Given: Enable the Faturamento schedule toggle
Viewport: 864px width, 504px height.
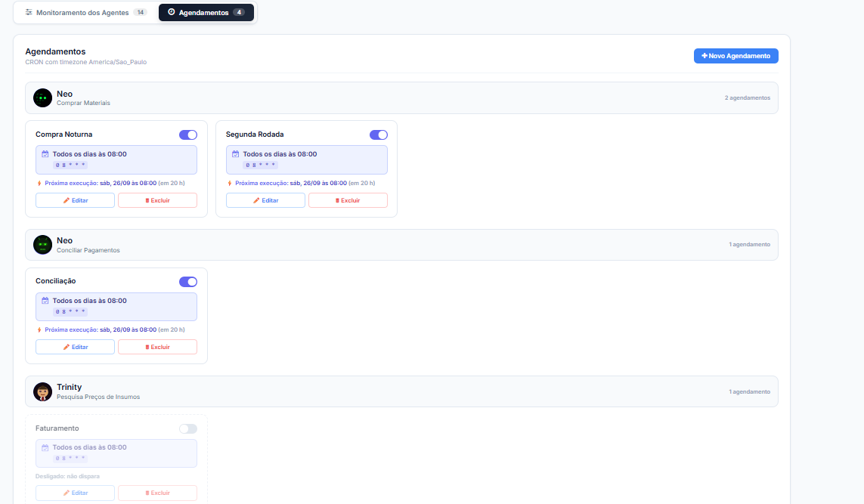Looking at the screenshot, I should (x=188, y=428).
